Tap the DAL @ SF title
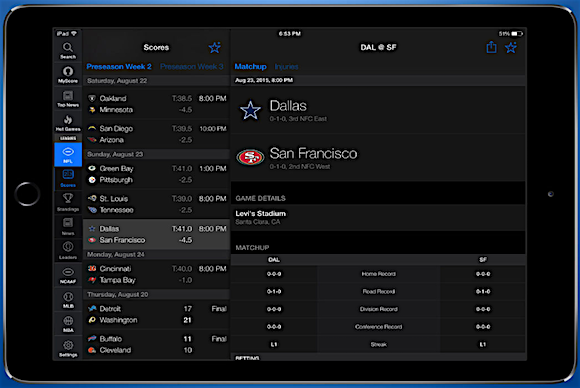Image resolution: width=580 pixels, height=388 pixels. tap(378, 47)
